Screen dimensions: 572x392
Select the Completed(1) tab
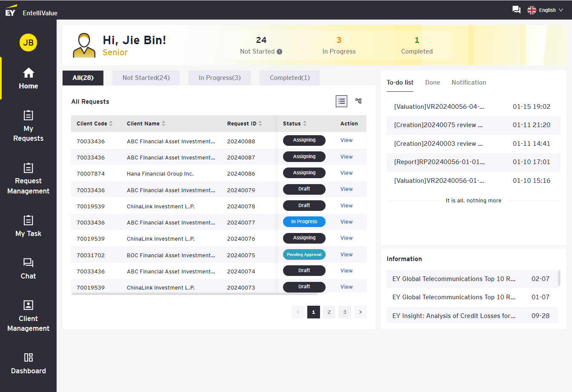pyautogui.click(x=290, y=78)
